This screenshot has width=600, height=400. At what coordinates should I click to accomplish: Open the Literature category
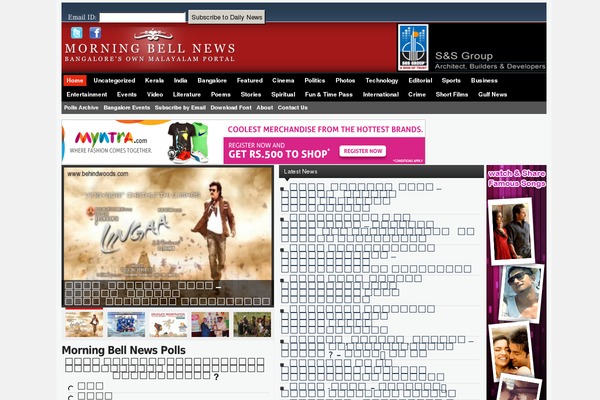[187, 95]
